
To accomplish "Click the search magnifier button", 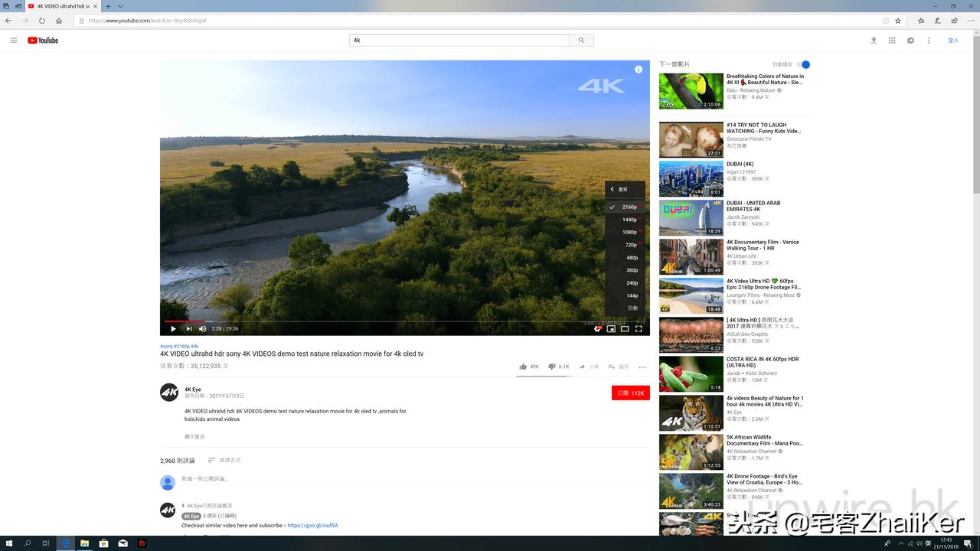I will pyautogui.click(x=581, y=41).
